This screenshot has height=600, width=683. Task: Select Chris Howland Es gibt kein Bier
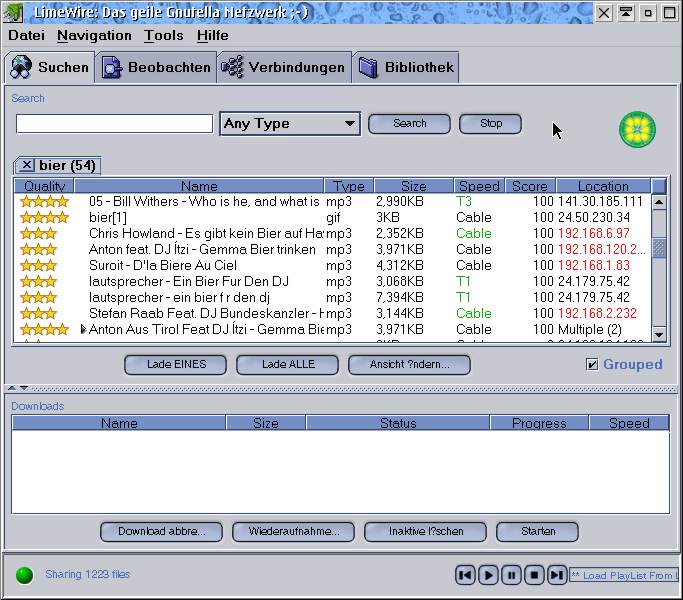pyautogui.click(x=333, y=234)
